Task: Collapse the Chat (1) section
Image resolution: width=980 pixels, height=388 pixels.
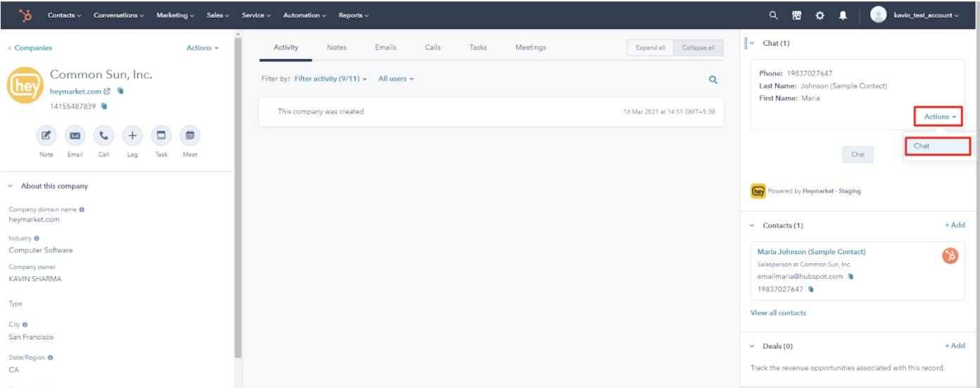Action: tap(753, 43)
